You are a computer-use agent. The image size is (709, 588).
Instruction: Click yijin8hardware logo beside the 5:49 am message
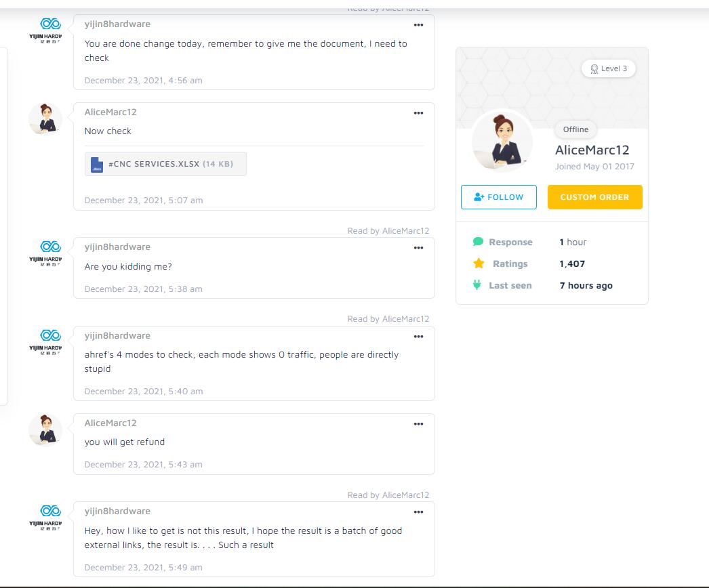pyautogui.click(x=45, y=518)
